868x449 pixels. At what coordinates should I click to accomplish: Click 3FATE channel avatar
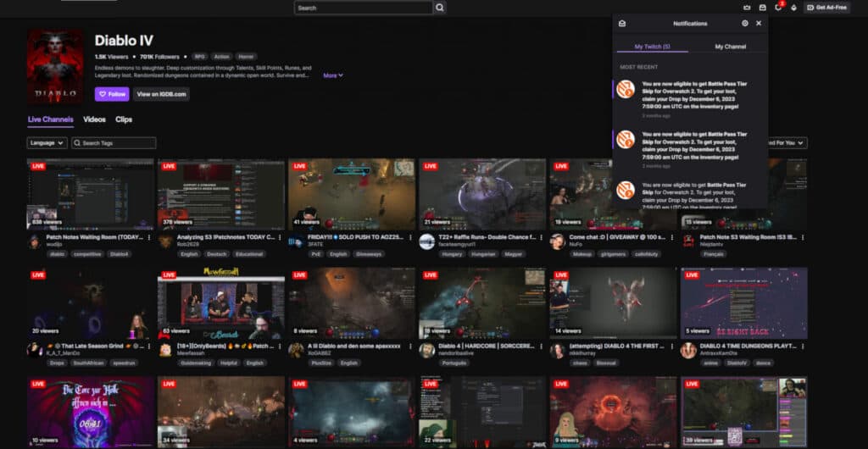click(296, 241)
